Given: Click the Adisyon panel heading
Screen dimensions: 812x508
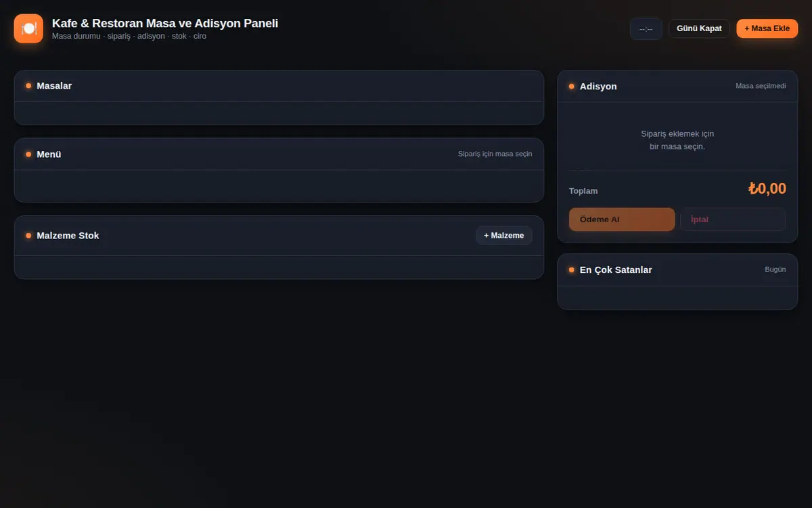Looking at the screenshot, I should click(598, 87).
